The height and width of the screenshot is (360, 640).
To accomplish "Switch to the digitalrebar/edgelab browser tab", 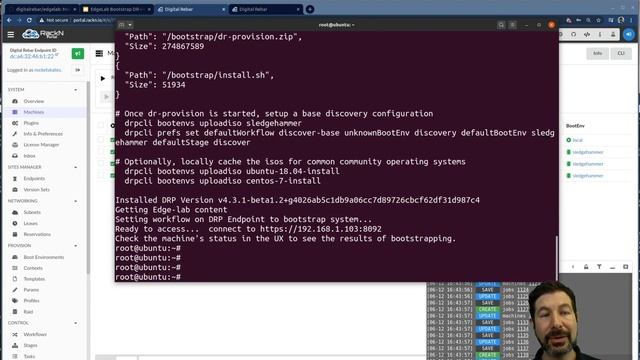I will 41,9.
